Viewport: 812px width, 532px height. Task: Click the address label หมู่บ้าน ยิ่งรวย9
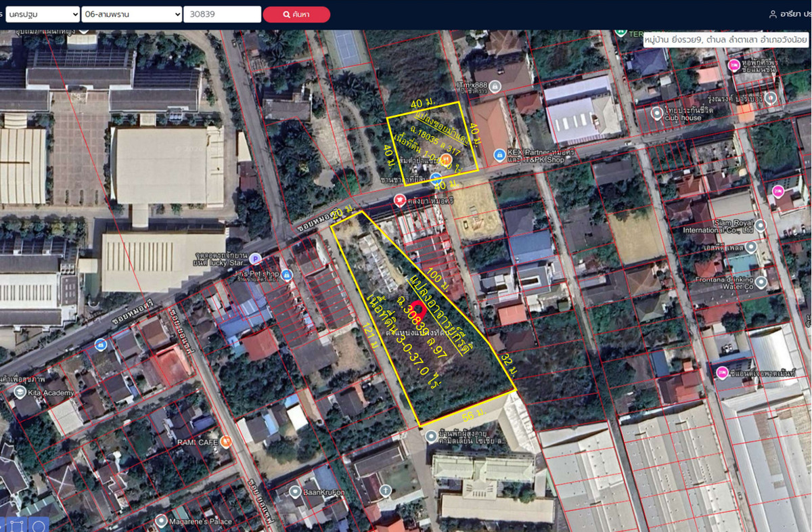(x=725, y=40)
